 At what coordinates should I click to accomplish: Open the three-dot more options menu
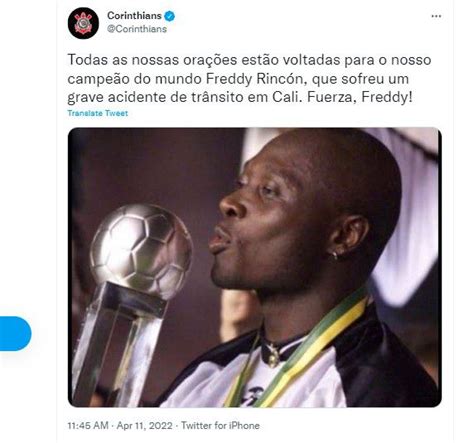click(436, 16)
